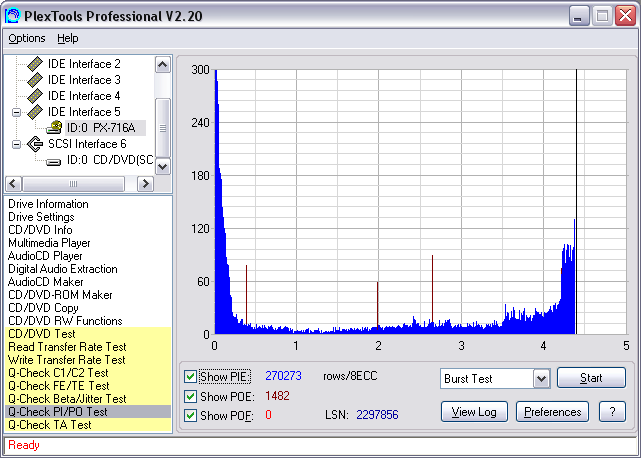
Task: Click the IDE Interface 5 chip icon
Action: (x=35, y=112)
